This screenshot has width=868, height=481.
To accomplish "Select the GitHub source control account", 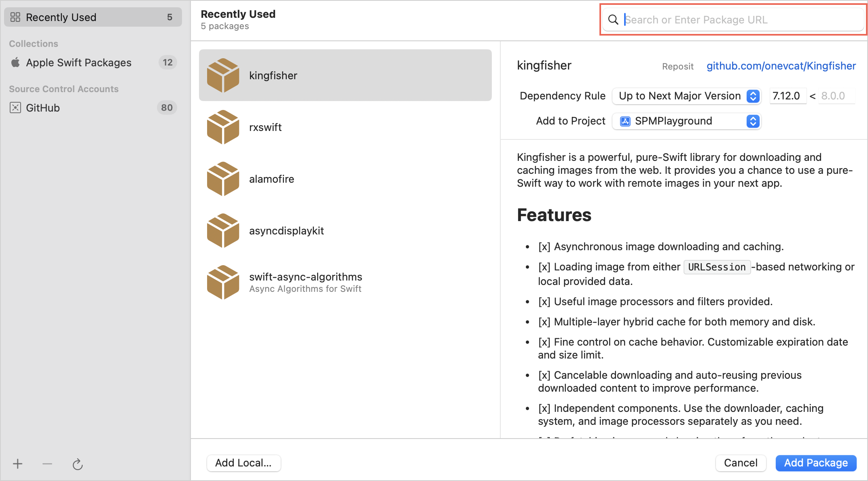I will 44,108.
